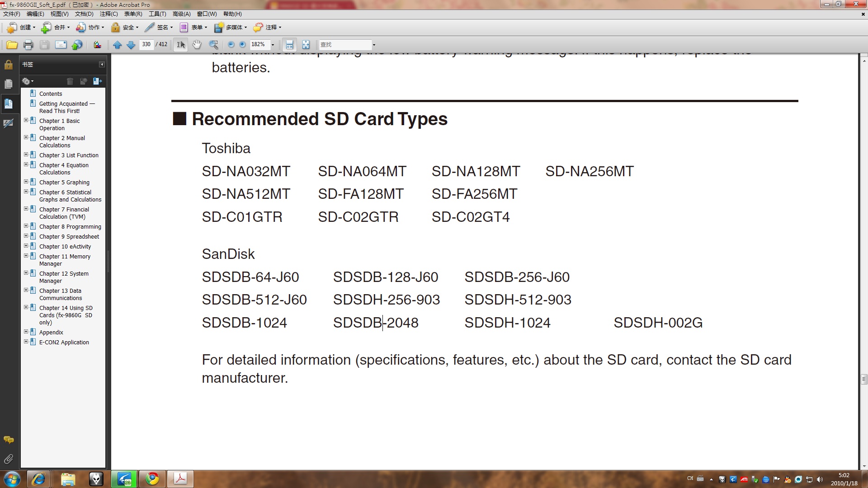This screenshot has width=868, height=488.
Task: Expand Chapter 1 Basic Operation bookmark
Action: pos(26,121)
